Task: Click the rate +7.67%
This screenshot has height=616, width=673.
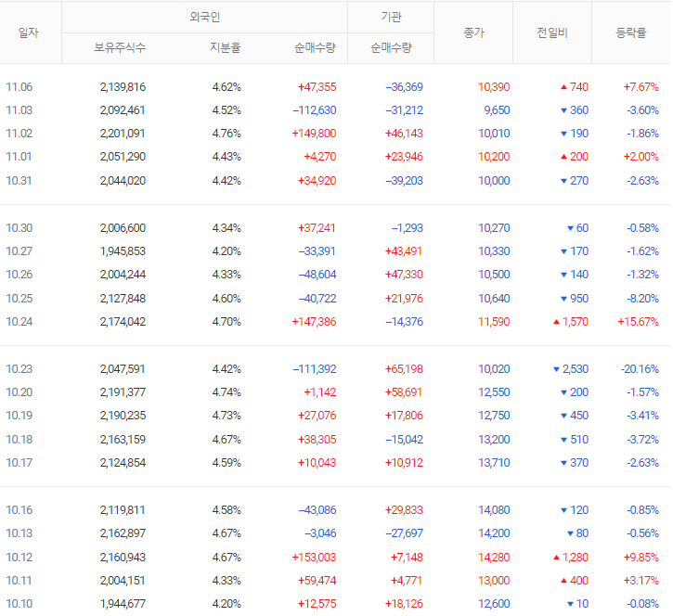Action: pyautogui.click(x=641, y=87)
